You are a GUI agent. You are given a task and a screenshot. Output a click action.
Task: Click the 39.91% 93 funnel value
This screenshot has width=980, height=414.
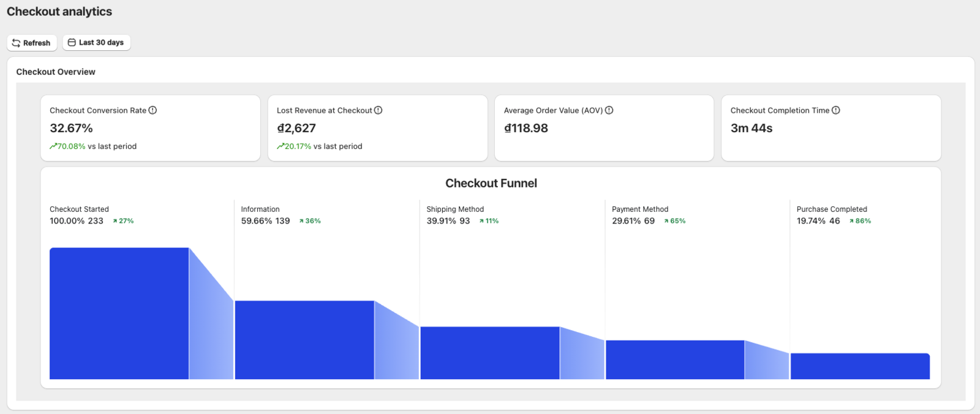pyautogui.click(x=448, y=221)
